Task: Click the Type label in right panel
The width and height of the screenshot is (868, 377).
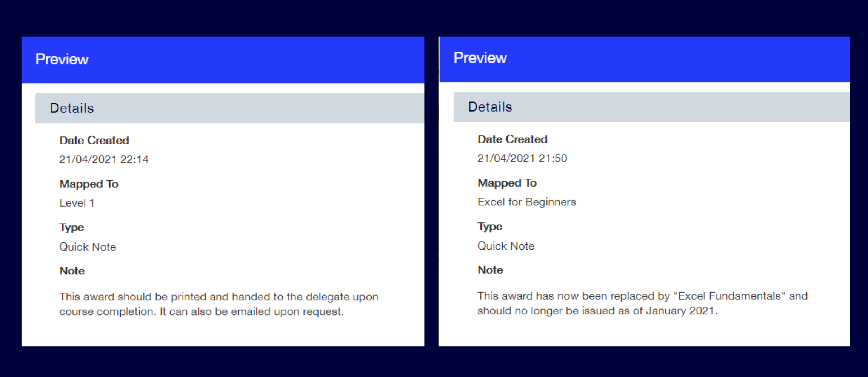Action: coord(490,227)
